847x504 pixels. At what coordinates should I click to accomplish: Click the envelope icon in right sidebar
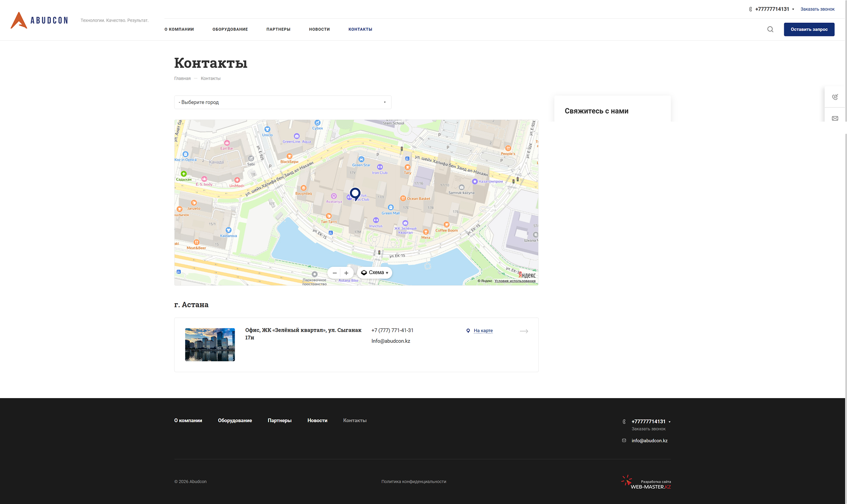pos(835,118)
